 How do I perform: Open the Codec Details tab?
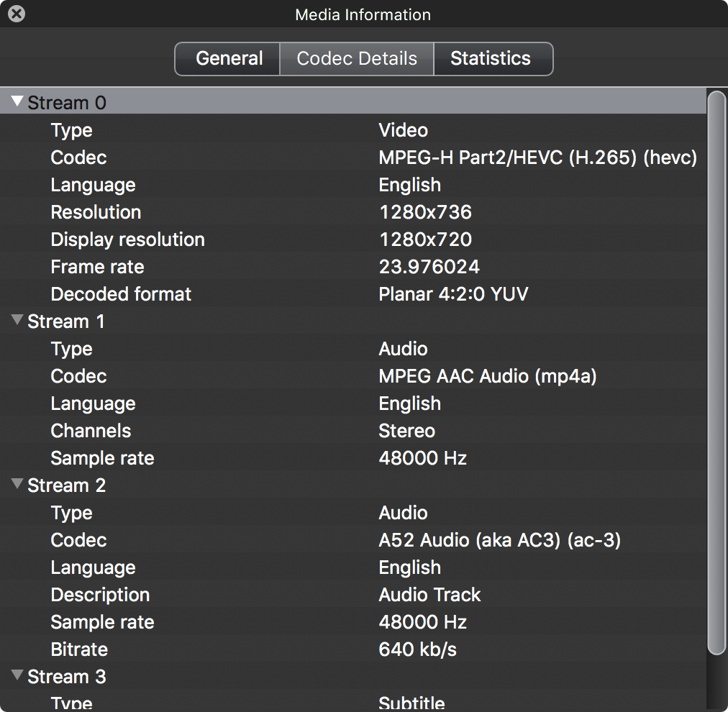(357, 58)
